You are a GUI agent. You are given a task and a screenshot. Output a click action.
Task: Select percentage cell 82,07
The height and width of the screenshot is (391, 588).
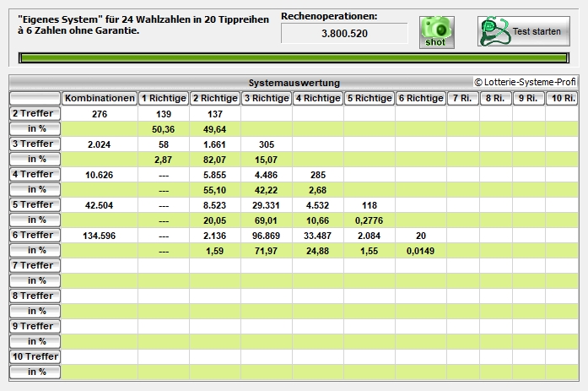[x=215, y=160]
